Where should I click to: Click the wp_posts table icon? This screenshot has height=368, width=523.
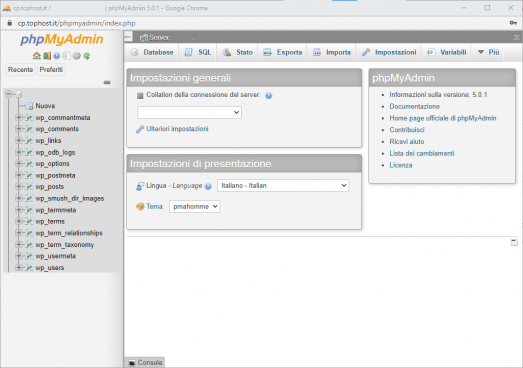coord(29,187)
